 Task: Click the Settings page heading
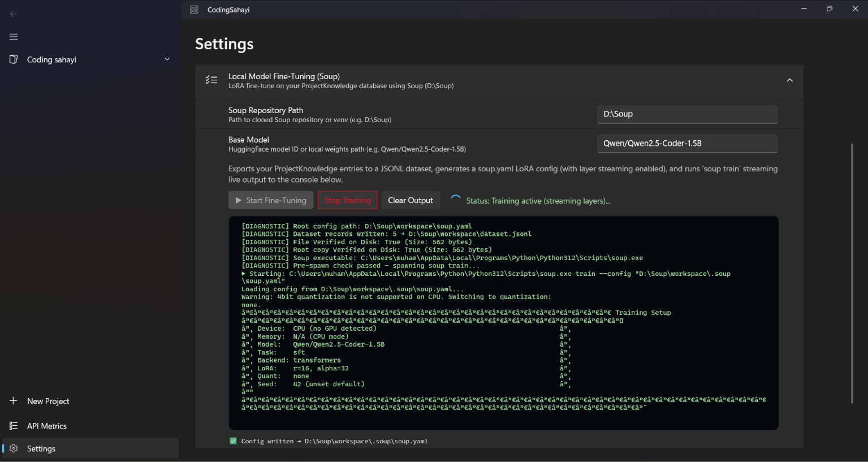[x=224, y=44]
